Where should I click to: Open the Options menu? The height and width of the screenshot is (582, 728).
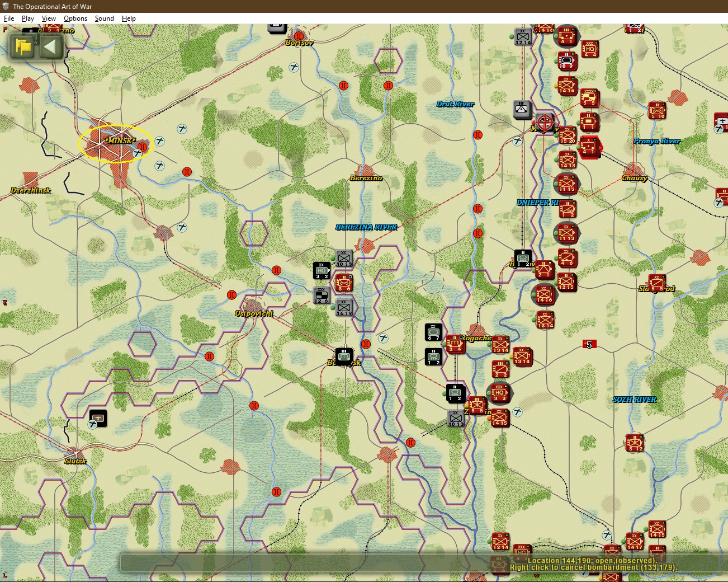(75, 18)
